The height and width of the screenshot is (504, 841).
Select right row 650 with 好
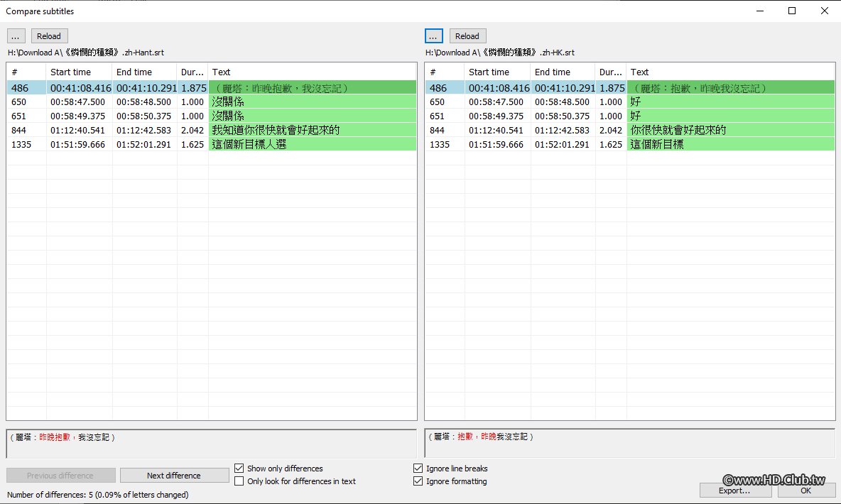(x=629, y=102)
